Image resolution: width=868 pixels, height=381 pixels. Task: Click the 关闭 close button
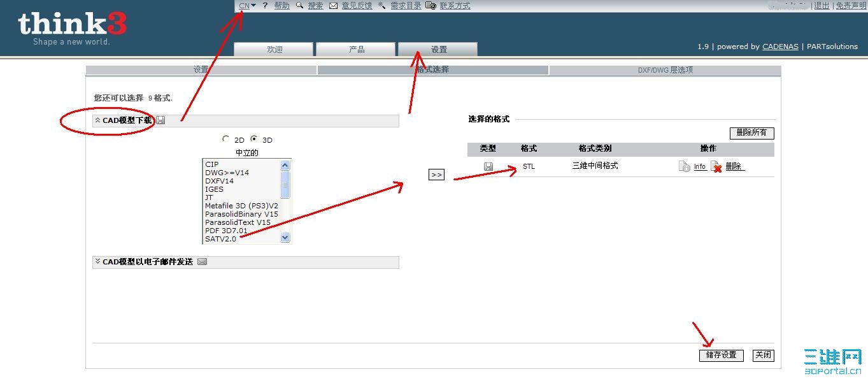click(764, 356)
